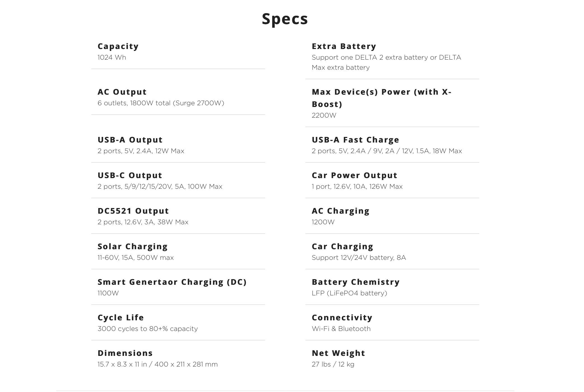
Task: Click the Wi-Fi & Bluetooth connectivity value
Action: click(x=341, y=329)
